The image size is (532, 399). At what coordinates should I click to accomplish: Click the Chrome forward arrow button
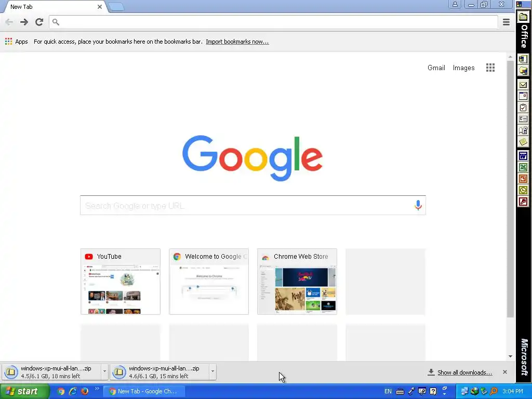pos(24,22)
